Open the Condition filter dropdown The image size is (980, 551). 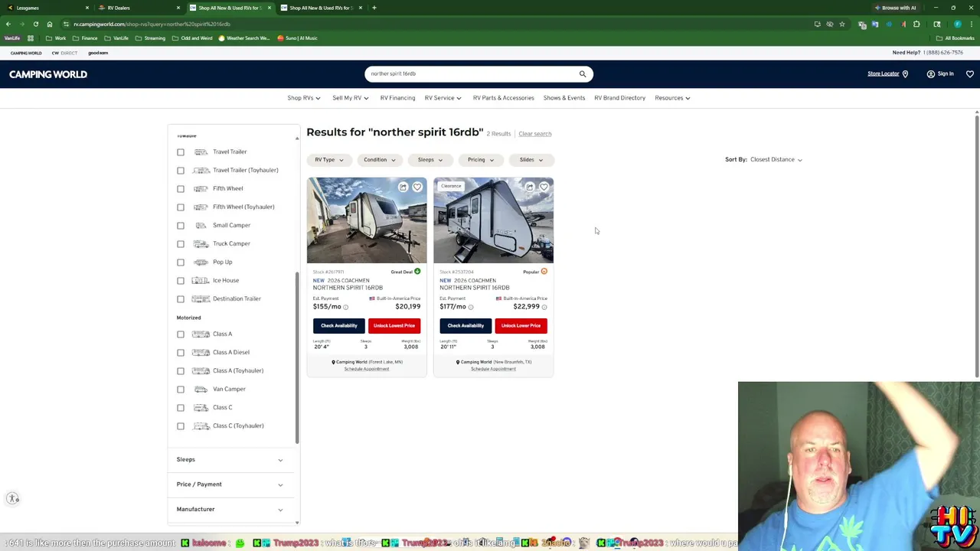tap(380, 160)
